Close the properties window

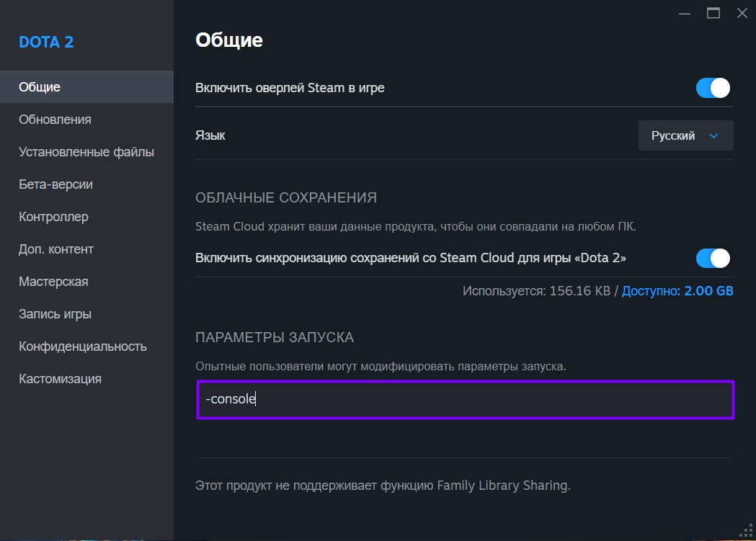tap(742, 13)
